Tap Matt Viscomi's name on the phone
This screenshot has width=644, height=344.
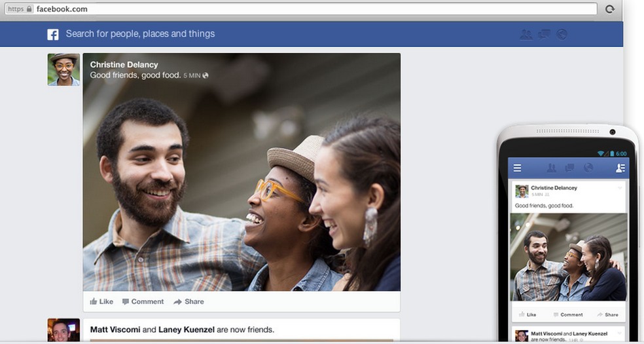coord(546,334)
